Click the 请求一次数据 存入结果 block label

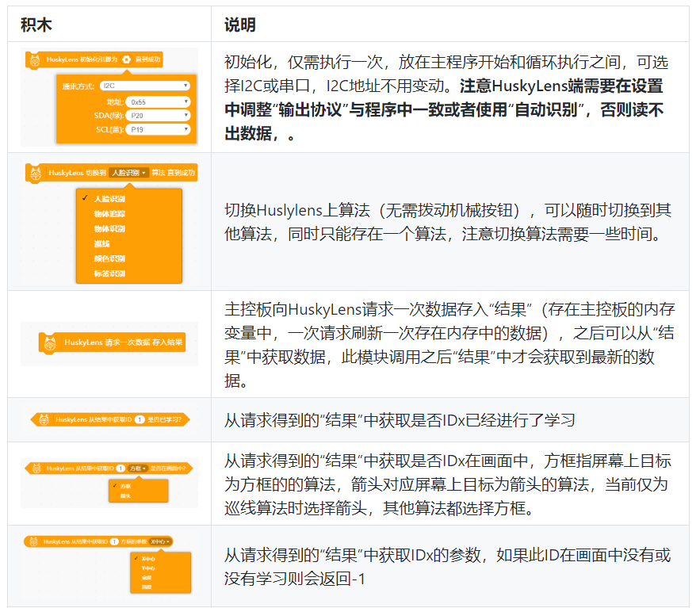pos(123,342)
